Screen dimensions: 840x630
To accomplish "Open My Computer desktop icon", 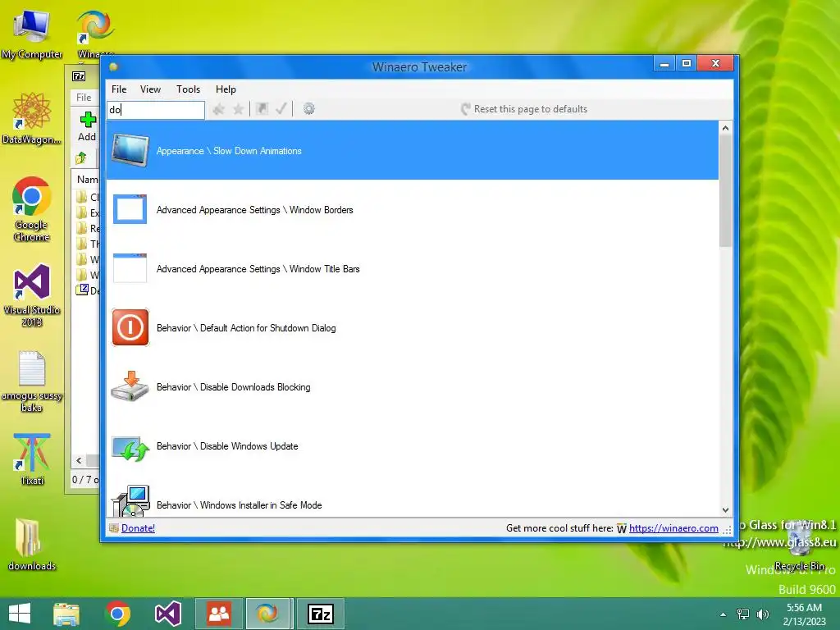I will (x=32, y=33).
